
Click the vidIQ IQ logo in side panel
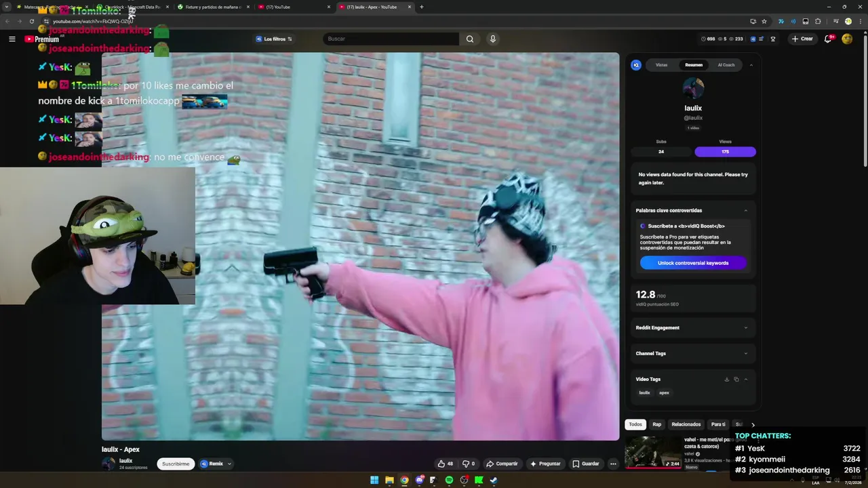(636, 65)
